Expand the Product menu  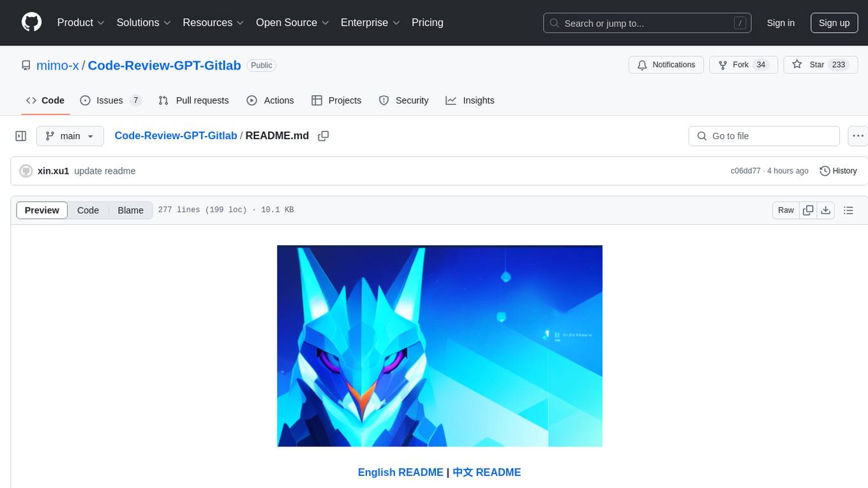pos(80,22)
